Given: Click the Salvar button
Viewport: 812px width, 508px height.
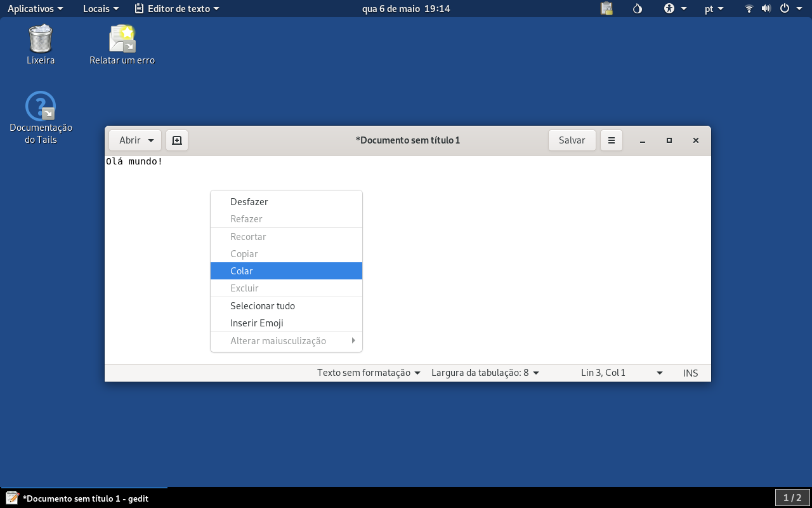Looking at the screenshot, I should click(x=572, y=140).
